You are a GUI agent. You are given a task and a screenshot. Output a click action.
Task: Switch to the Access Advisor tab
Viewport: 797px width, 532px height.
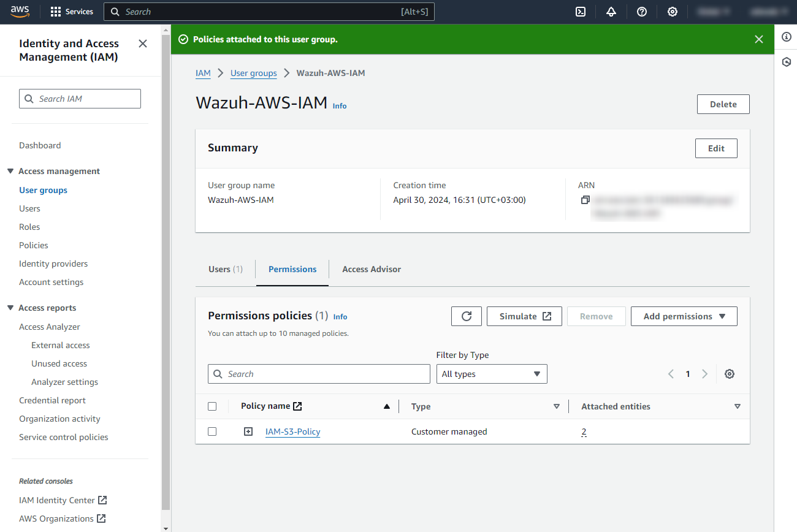coord(372,269)
